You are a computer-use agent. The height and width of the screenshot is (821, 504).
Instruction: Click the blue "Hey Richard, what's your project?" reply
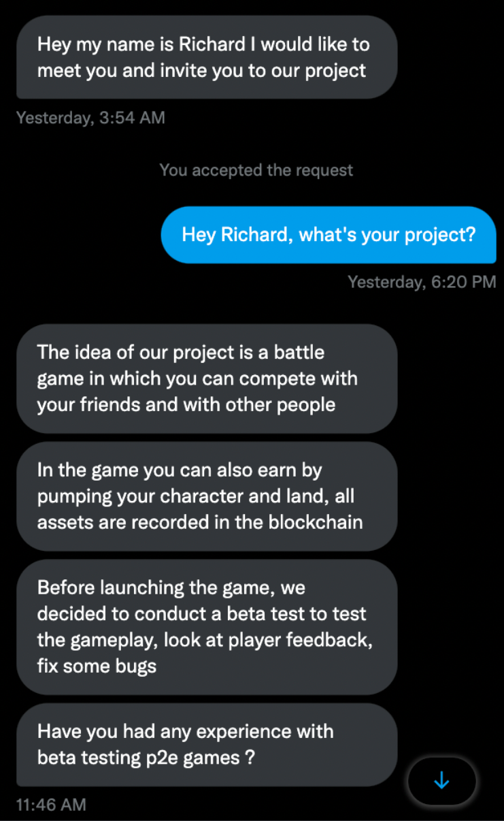[329, 235]
